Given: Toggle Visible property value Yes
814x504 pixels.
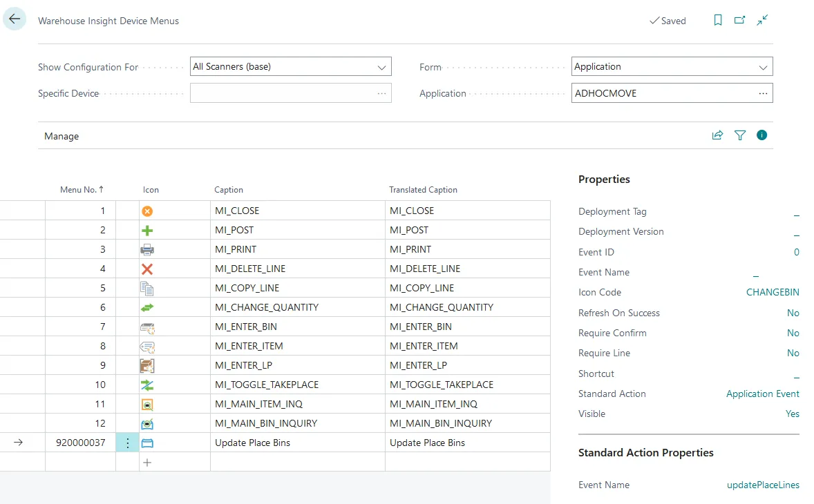Looking at the screenshot, I should [792, 414].
